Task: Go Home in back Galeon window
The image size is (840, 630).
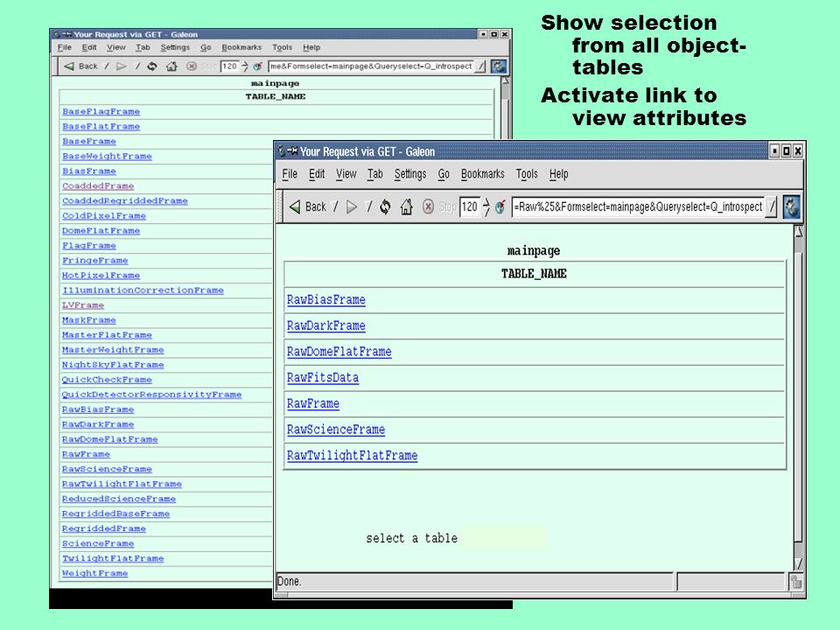Action: 171,66
